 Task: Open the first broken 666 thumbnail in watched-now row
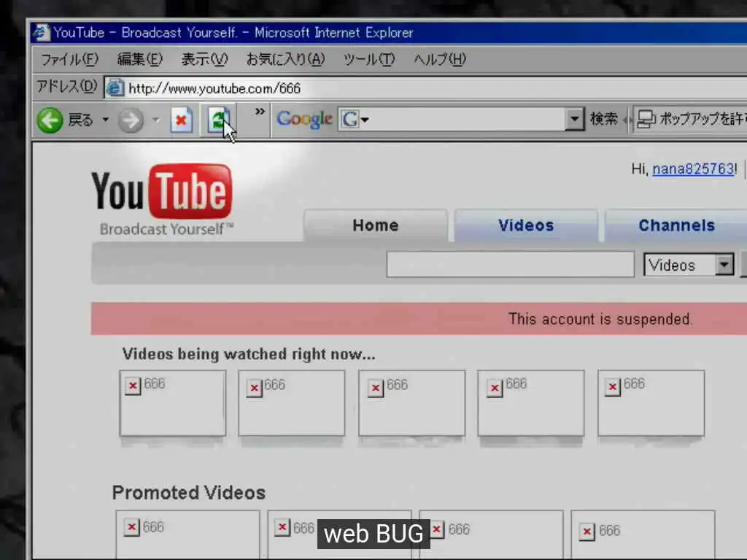172,402
